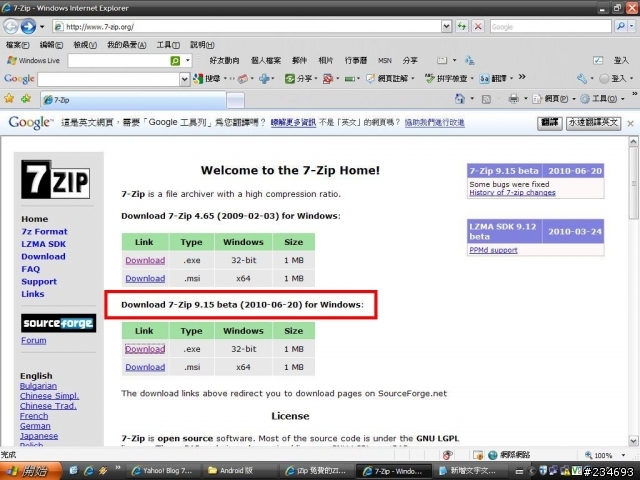The image size is (640, 480).
Task: Open the zoom level 100% dropdown
Action: (624, 455)
